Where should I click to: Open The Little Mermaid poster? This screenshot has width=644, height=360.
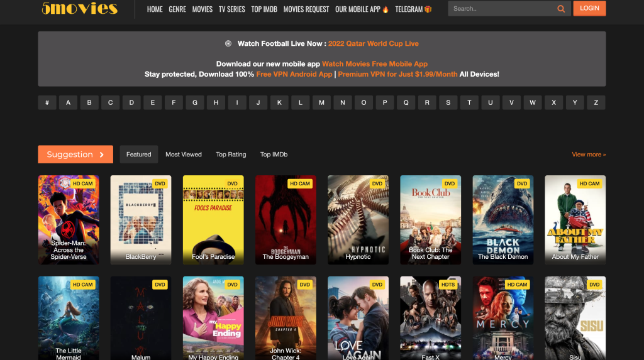(69, 318)
